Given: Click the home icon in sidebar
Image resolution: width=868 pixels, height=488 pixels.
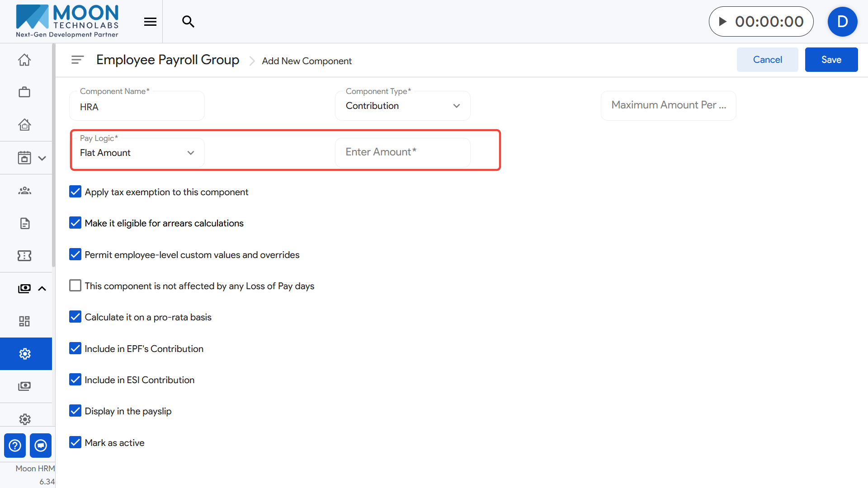Looking at the screenshot, I should pos(24,60).
